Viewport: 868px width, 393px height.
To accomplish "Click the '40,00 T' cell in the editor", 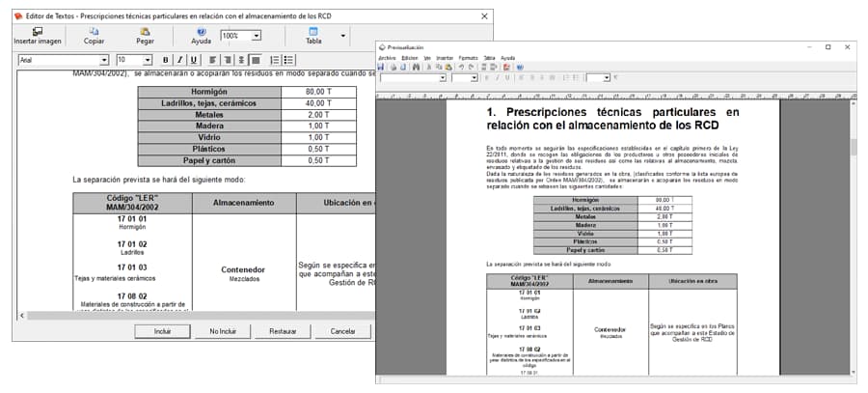I will click(x=318, y=103).
